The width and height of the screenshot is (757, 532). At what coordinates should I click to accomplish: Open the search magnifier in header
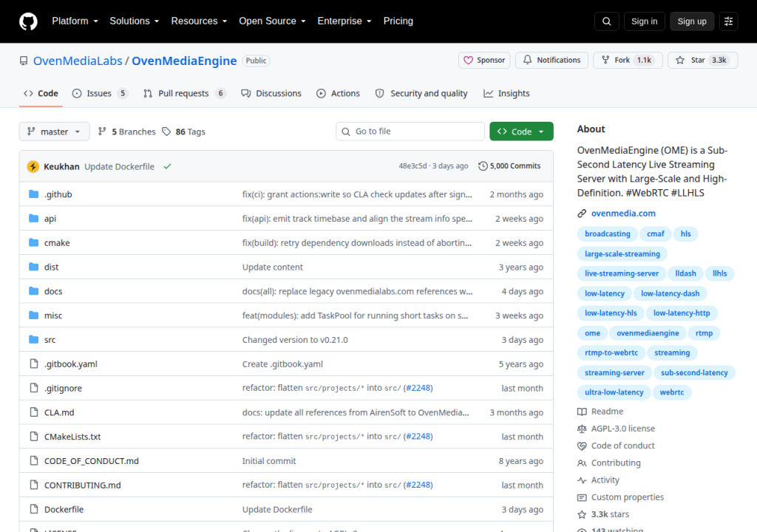click(606, 21)
